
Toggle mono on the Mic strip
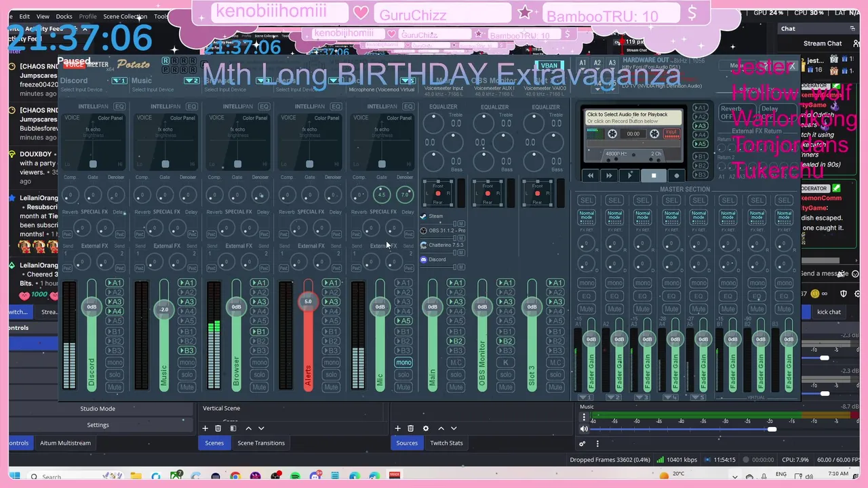point(403,363)
